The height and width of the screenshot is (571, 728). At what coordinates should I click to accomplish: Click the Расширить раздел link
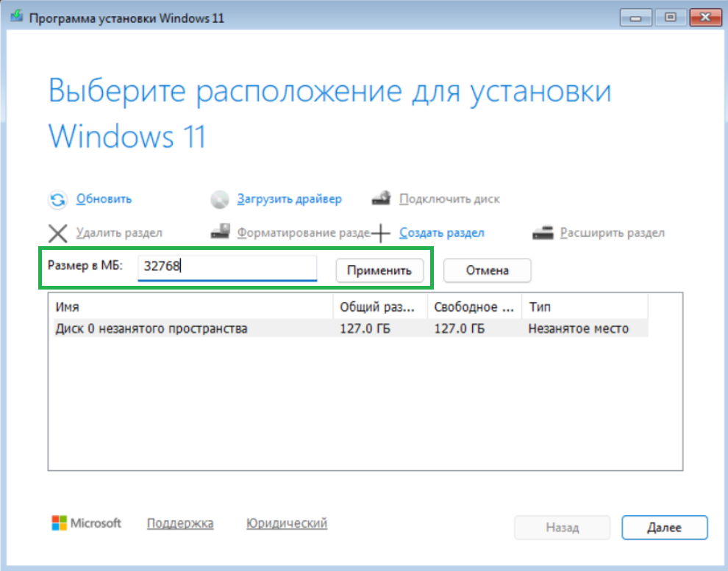pyautogui.click(x=613, y=232)
